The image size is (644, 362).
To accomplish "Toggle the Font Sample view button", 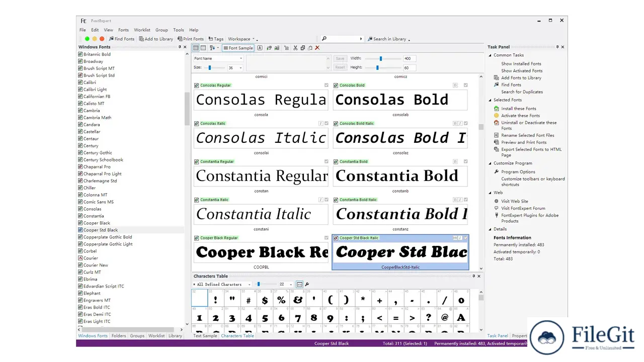I will tap(238, 48).
